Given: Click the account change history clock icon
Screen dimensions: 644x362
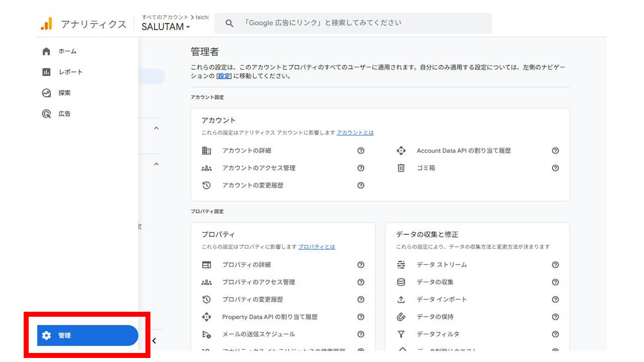Looking at the screenshot, I should pyautogui.click(x=206, y=186).
